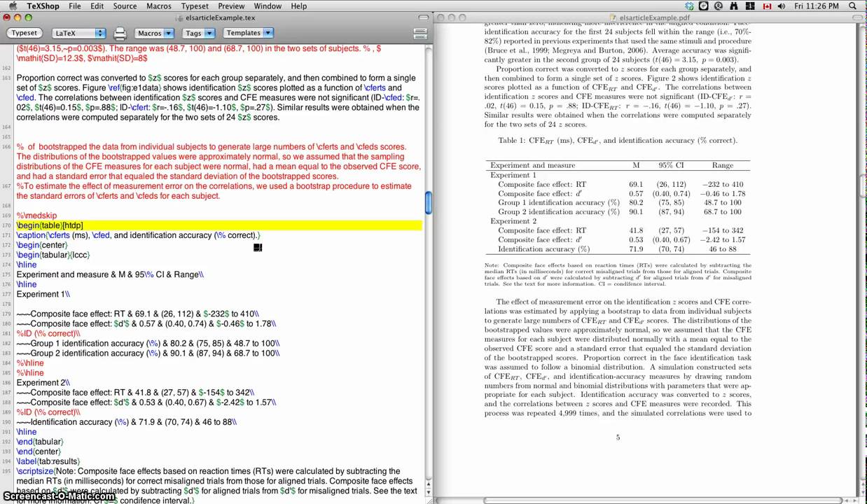This screenshot has height=504, width=867.
Task: Click the elsarticleExample.tex document proxy icon
Action: click(x=179, y=17)
